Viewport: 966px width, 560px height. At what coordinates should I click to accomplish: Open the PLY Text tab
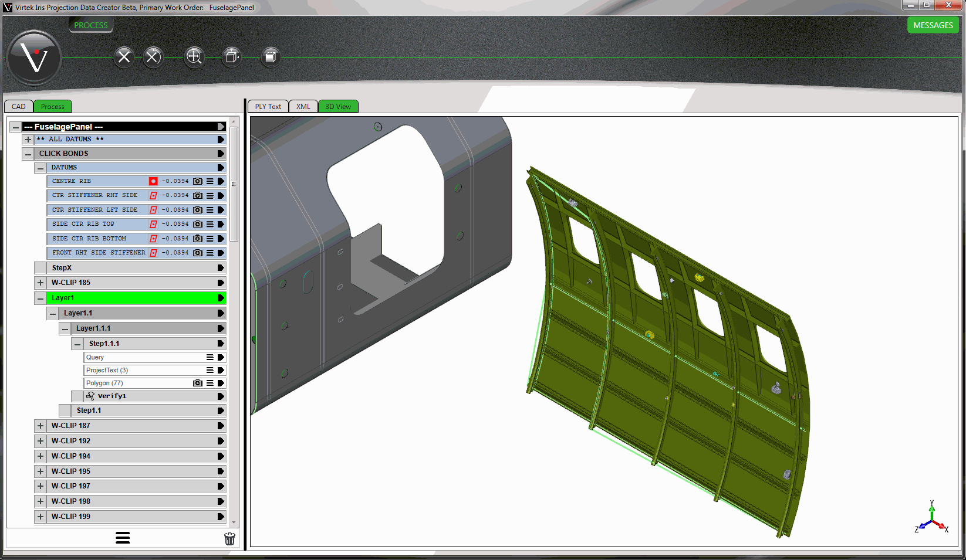[x=268, y=106]
